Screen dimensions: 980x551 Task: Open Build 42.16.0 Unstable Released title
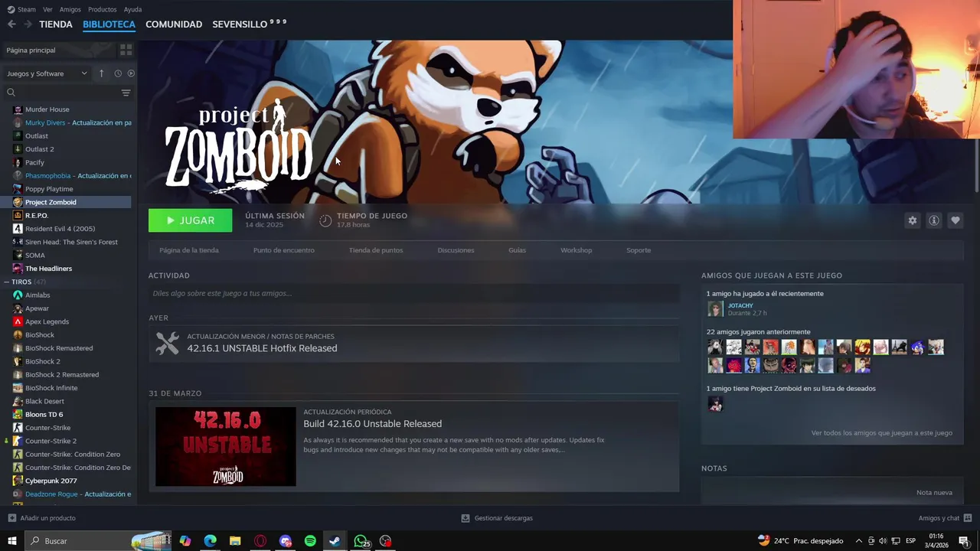(372, 424)
